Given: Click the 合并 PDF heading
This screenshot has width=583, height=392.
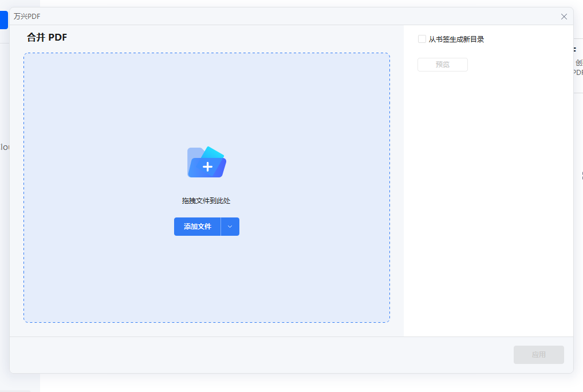Looking at the screenshot, I should [46, 37].
